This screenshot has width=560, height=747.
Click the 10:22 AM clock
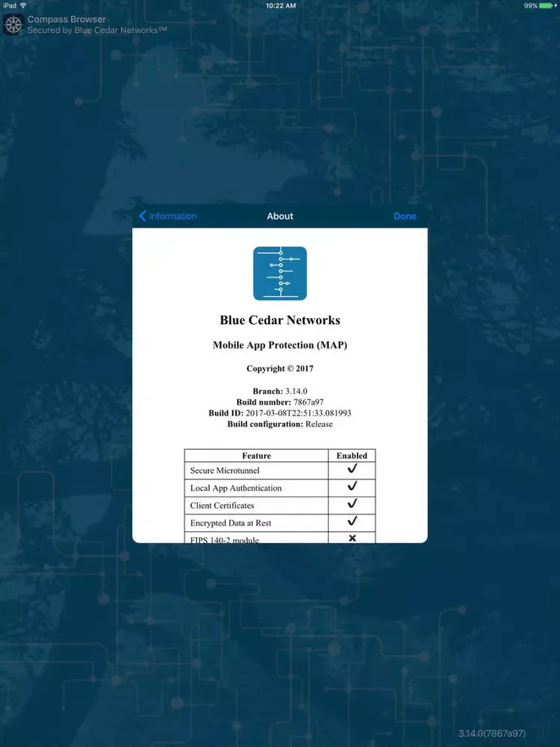click(281, 6)
